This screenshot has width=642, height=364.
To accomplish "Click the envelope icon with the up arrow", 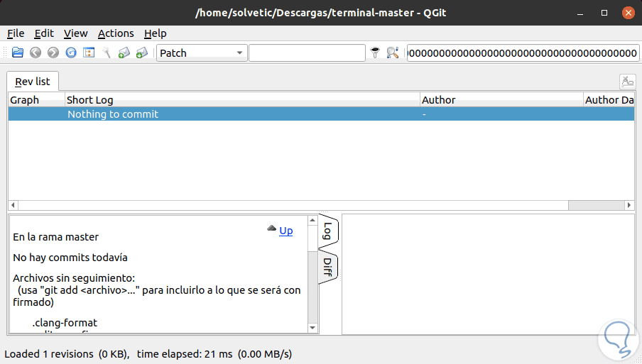I will tap(124, 53).
